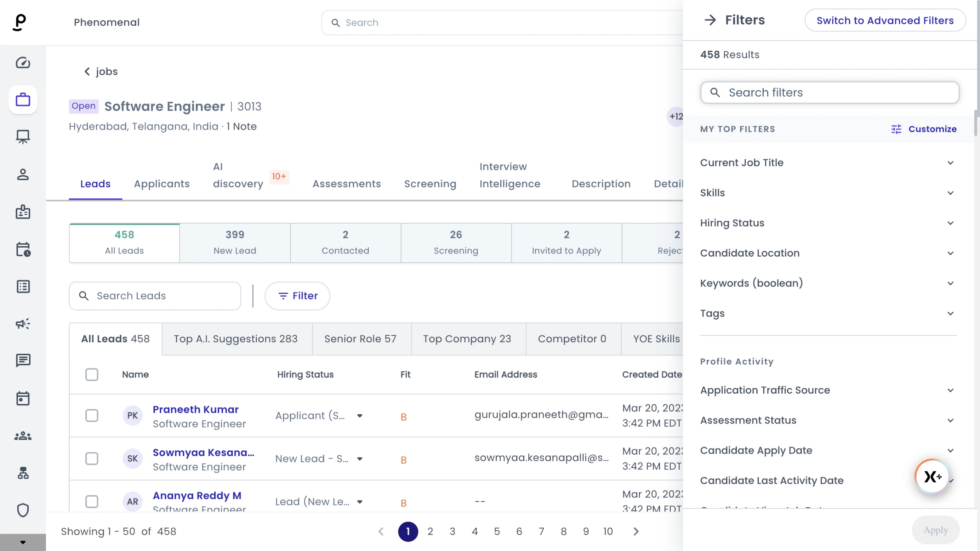Select all leads with header checkbox

pyautogui.click(x=92, y=374)
